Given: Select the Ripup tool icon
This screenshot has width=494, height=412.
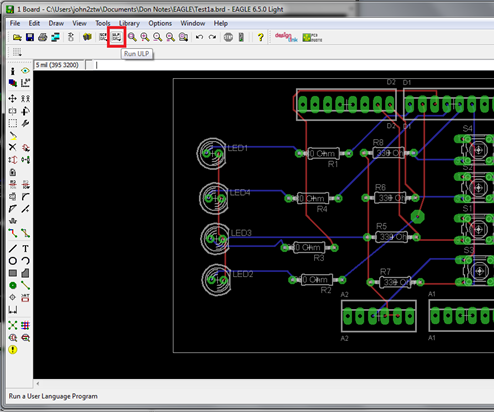Looking at the screenshot, I should click(25, 233).
